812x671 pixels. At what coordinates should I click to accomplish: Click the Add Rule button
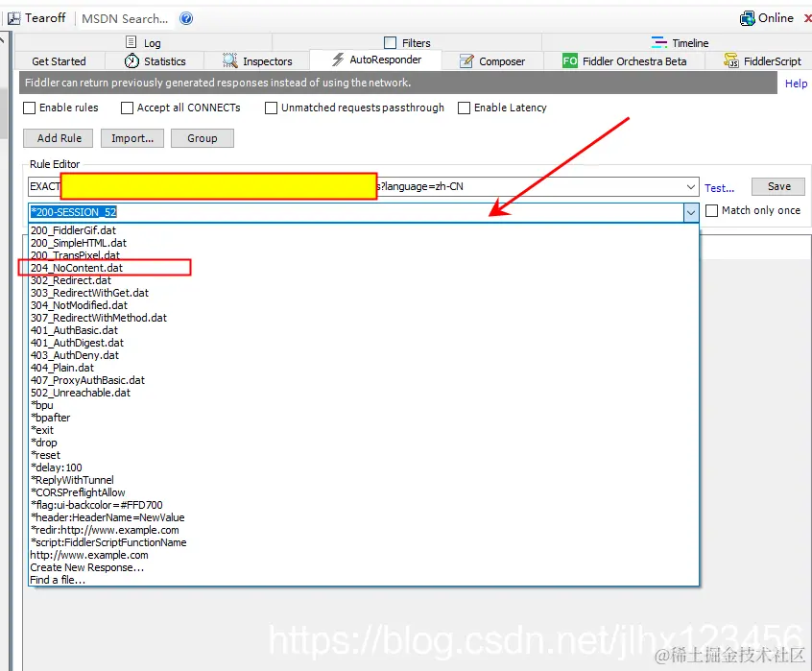pos(58,138)
